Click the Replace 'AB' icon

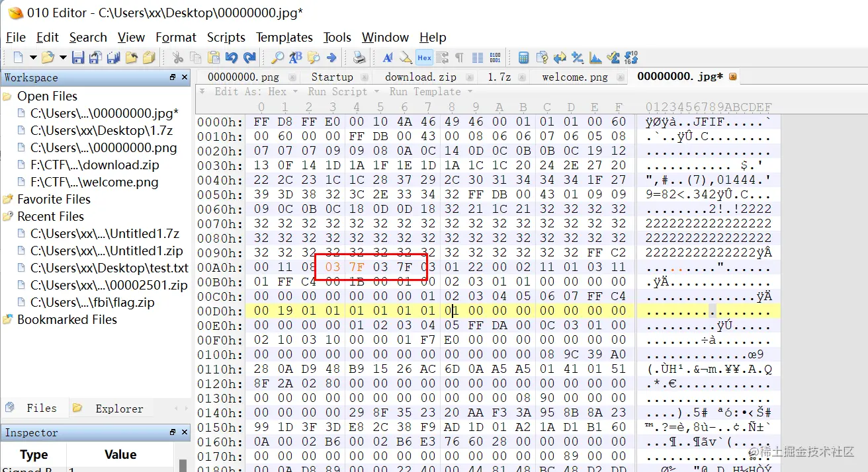point(296,58)
